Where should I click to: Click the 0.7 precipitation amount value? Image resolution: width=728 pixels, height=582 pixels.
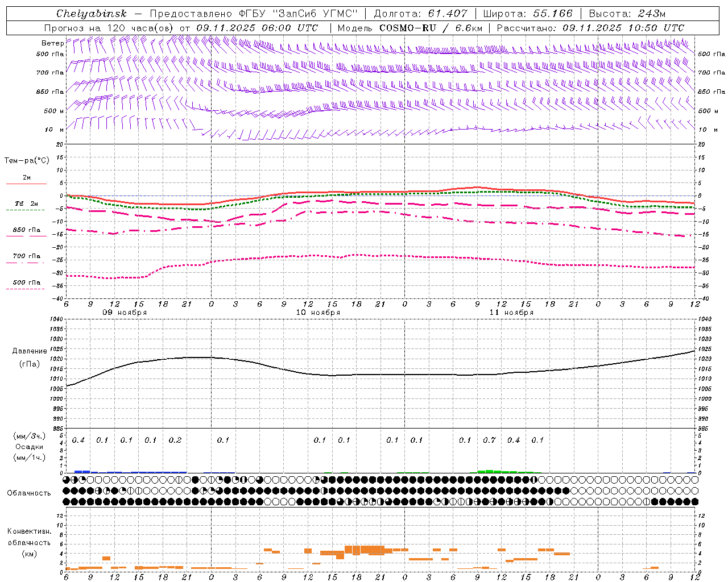point(489,440)
